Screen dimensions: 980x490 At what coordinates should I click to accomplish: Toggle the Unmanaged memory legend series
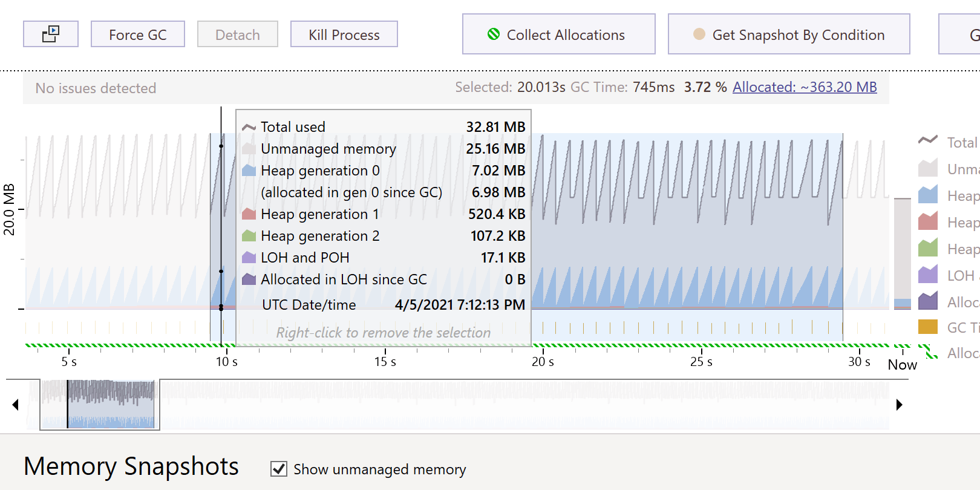pyautogui.click(x=928, y=169)
